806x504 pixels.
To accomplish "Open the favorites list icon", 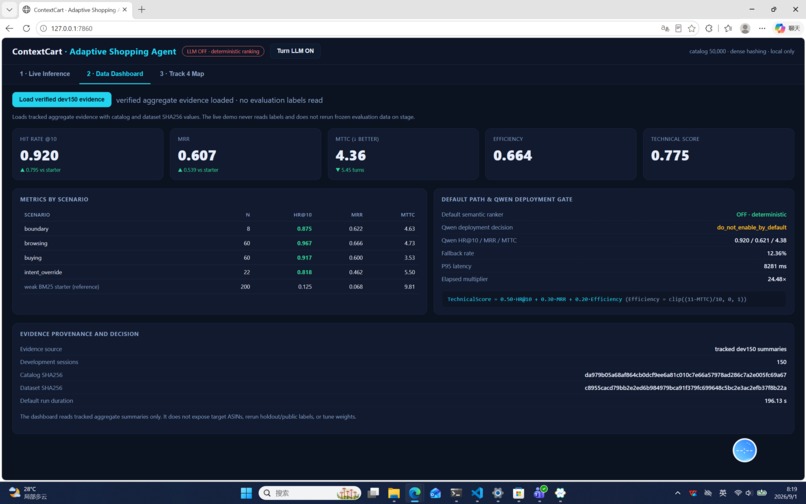I will point(728,28).
